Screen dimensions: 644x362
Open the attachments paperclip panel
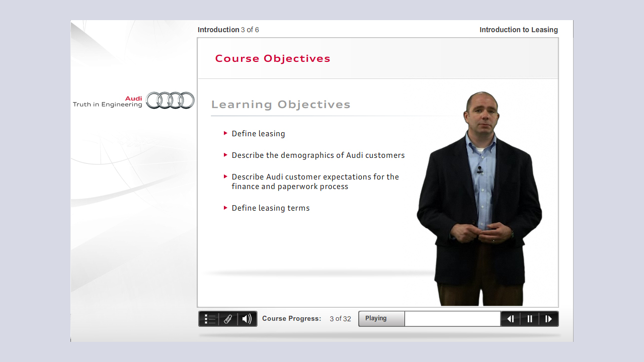227,318
